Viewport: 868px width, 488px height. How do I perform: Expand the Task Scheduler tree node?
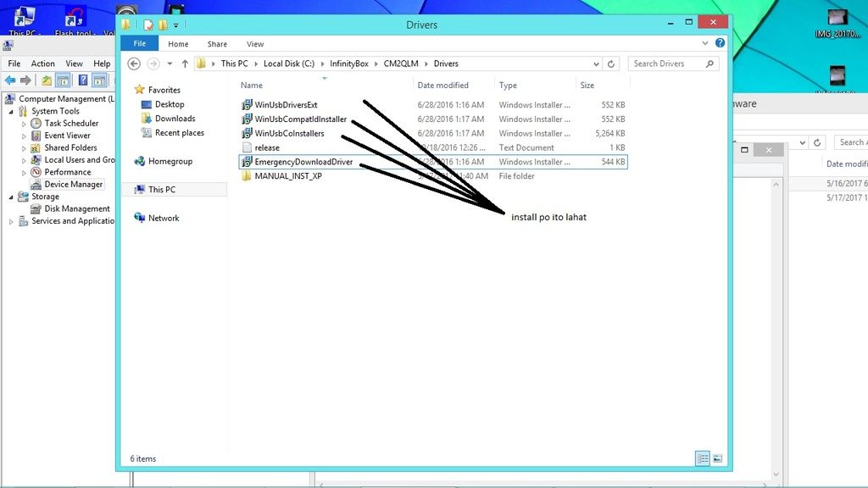25,124
